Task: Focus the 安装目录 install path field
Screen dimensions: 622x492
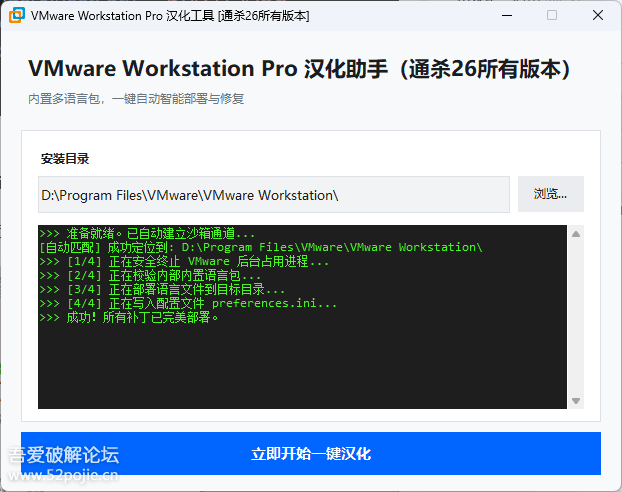Action: point(274,195)
